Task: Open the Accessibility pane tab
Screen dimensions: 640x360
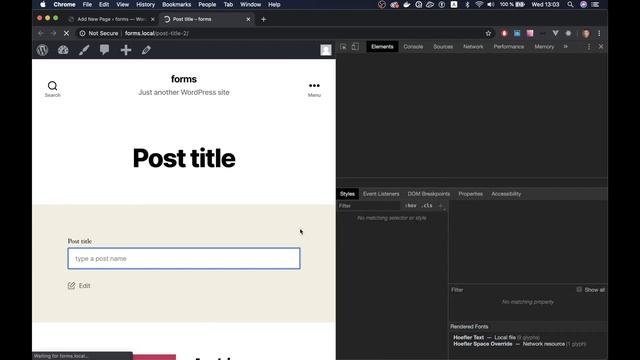Action: [x=506, y=194]
